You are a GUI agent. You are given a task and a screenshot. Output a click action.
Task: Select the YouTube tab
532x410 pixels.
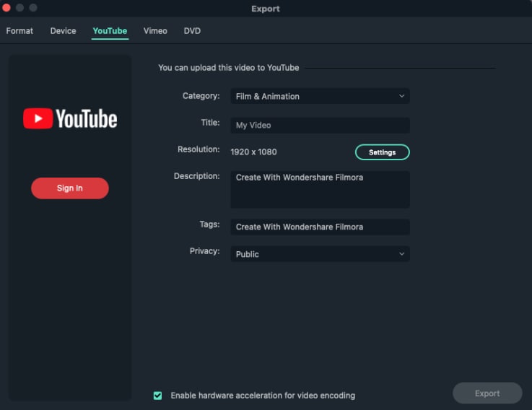pos(110,31)
